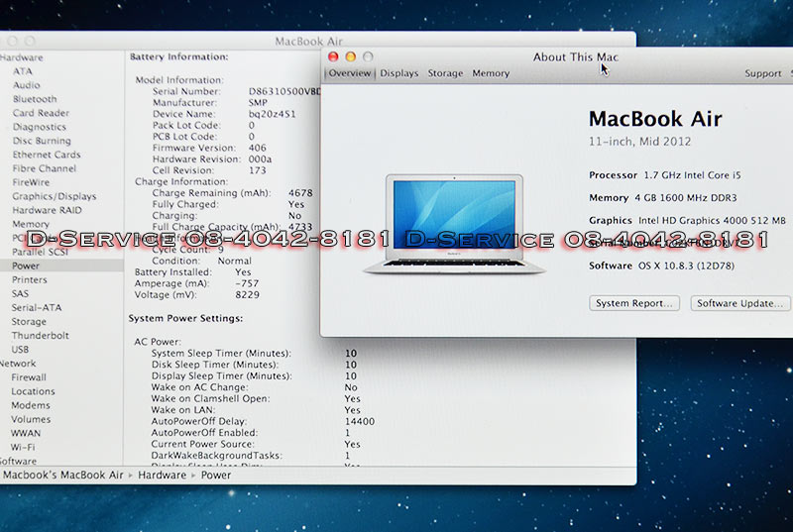The width and height of the screenshot is (793, 532).
Task: Click Power in the bottom path bar
Action: 216,475
